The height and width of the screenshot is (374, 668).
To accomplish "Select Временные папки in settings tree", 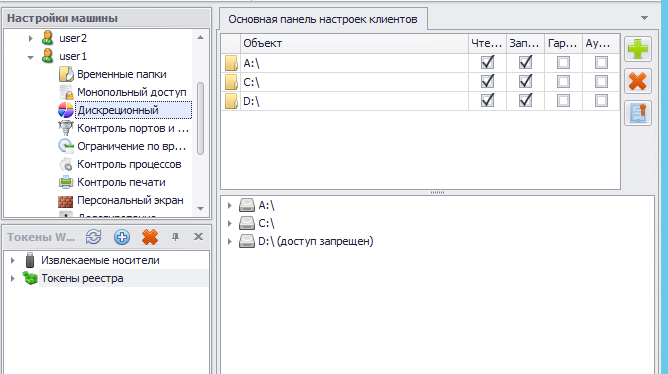I will pyautogui.click(x=122, y=74).
